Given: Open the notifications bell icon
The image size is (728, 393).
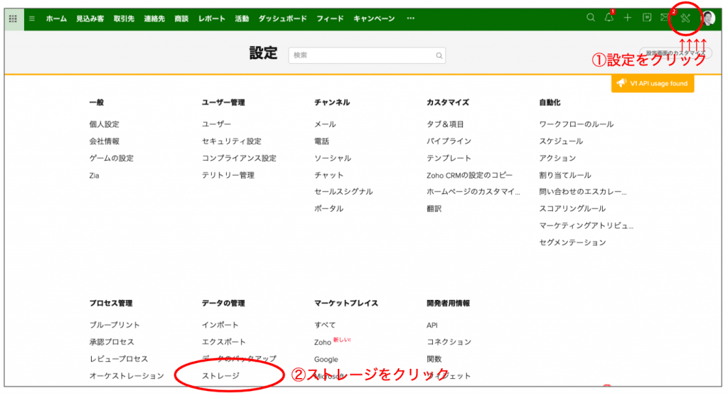Looking at the screenshot, I should click(x=609, y=18).
